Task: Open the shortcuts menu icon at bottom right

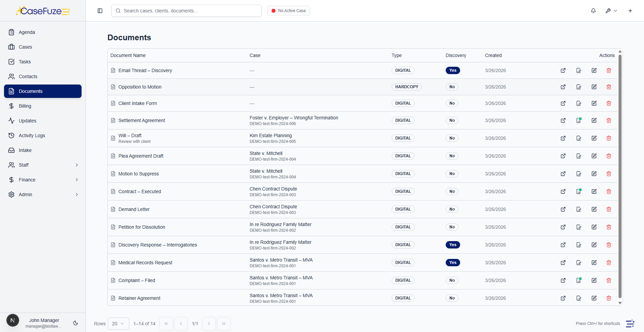Action: [x=630, y=323]
